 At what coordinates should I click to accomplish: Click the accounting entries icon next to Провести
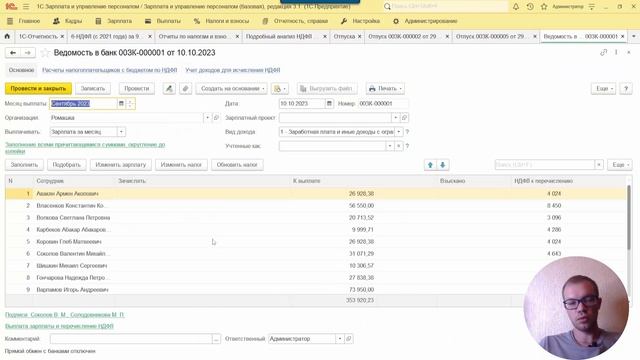pos(169,89)
